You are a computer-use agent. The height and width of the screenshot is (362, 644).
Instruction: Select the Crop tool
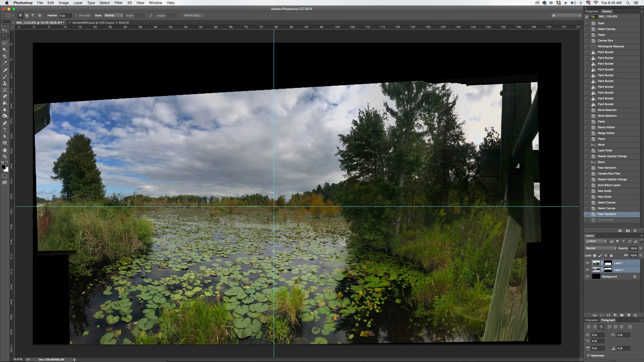[x=5, y=56]
